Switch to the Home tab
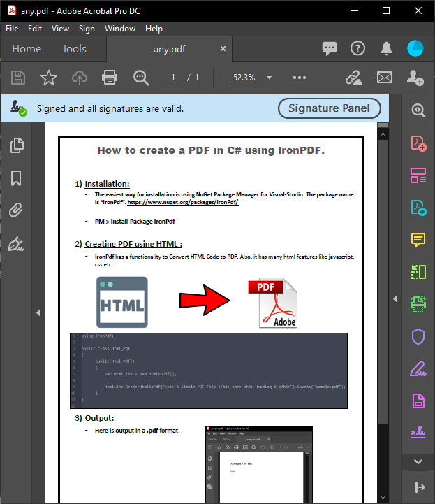 (x=27, y=49)
